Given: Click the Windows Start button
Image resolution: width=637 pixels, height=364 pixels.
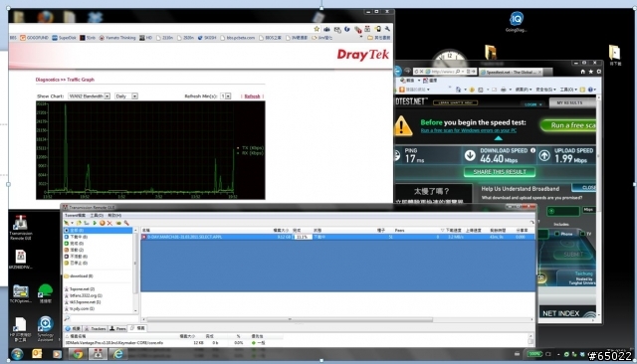Looking at the screenshot, I should (x=17, y=354).
